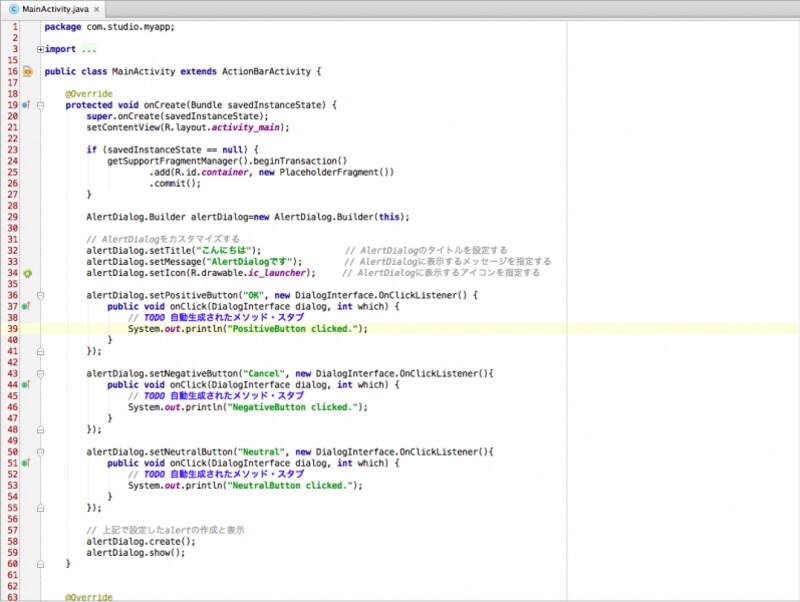Collapse the setNeutralButton block on line 50
The width and height of the screenshot is (800, 602).
[40, 452]
